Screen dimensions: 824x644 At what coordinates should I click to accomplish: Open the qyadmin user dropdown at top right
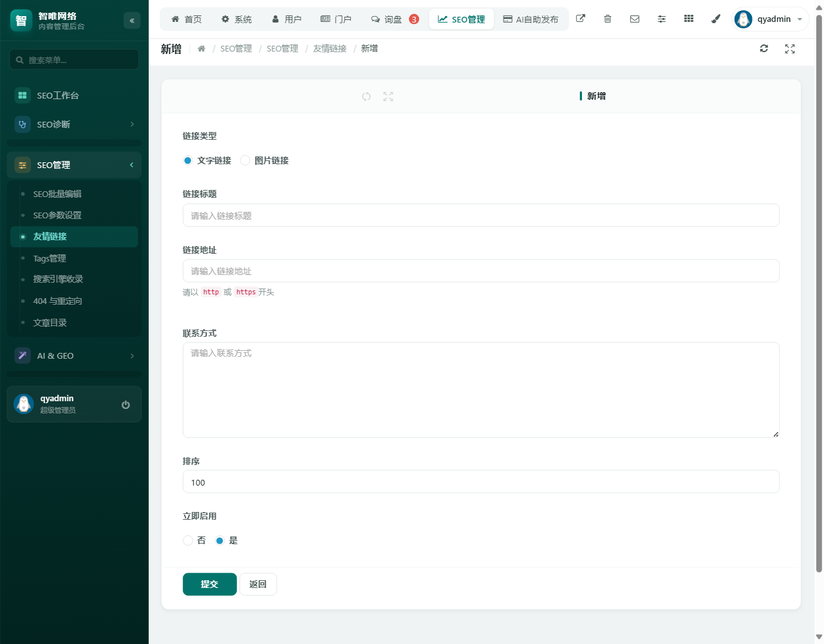point(771,19)
